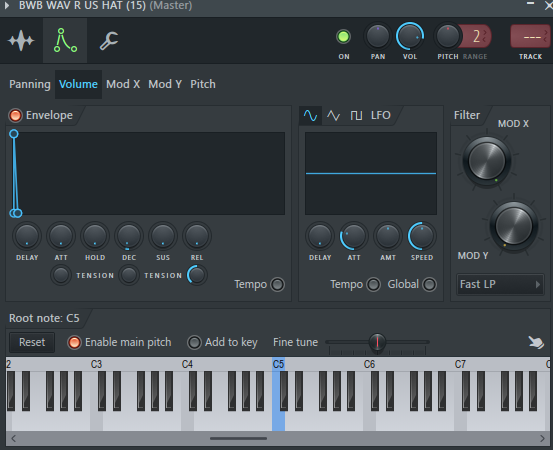Click the LFO SPEED knob

pos(422,236)
